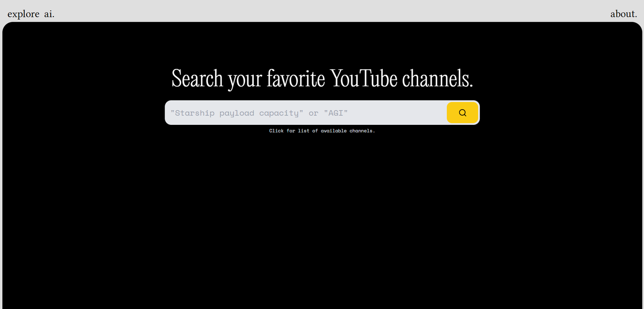Click the explore ai. site logo
Screen dimensions: 644x309
[31, 14]
